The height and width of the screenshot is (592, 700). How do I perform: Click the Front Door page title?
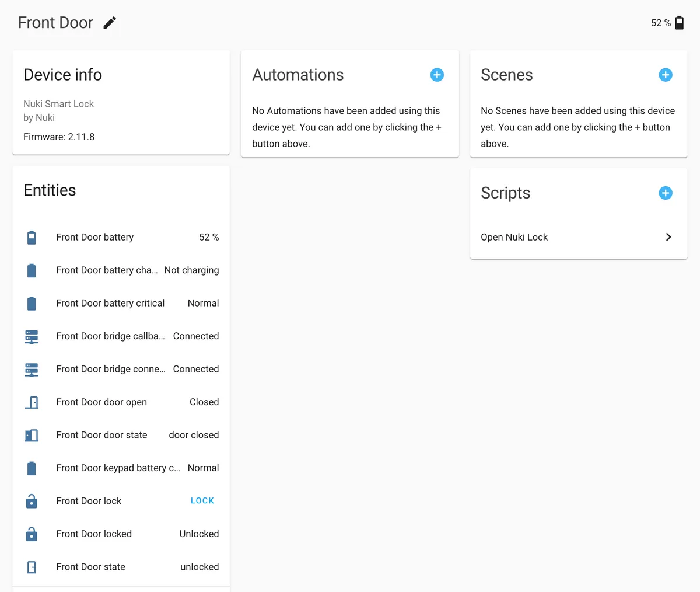pyautogui.click(x=55, y=23)
